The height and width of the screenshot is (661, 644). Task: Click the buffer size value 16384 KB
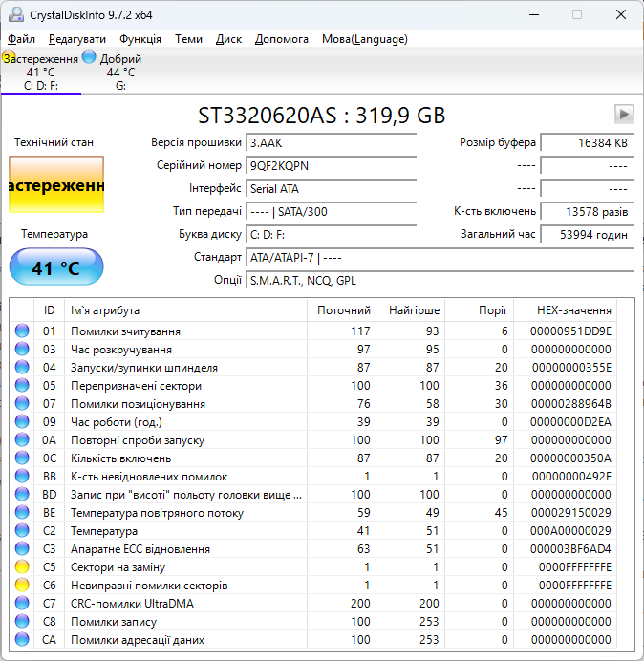click(587, 143)
